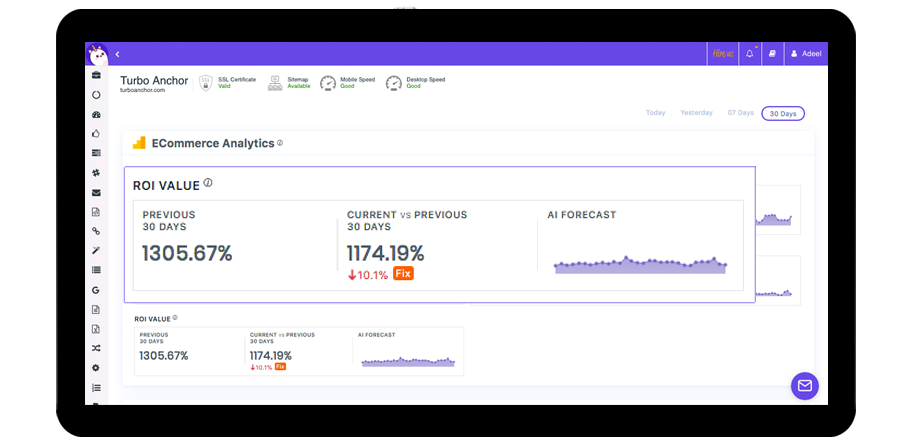Open the mail chat bubble button
903x448 pixels.
coord(805,386)
